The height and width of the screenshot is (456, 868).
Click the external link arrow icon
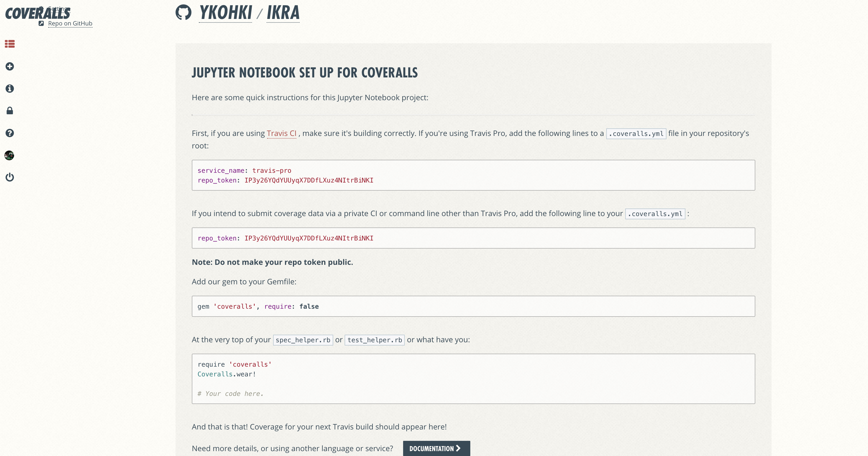[x=41, y=24]
